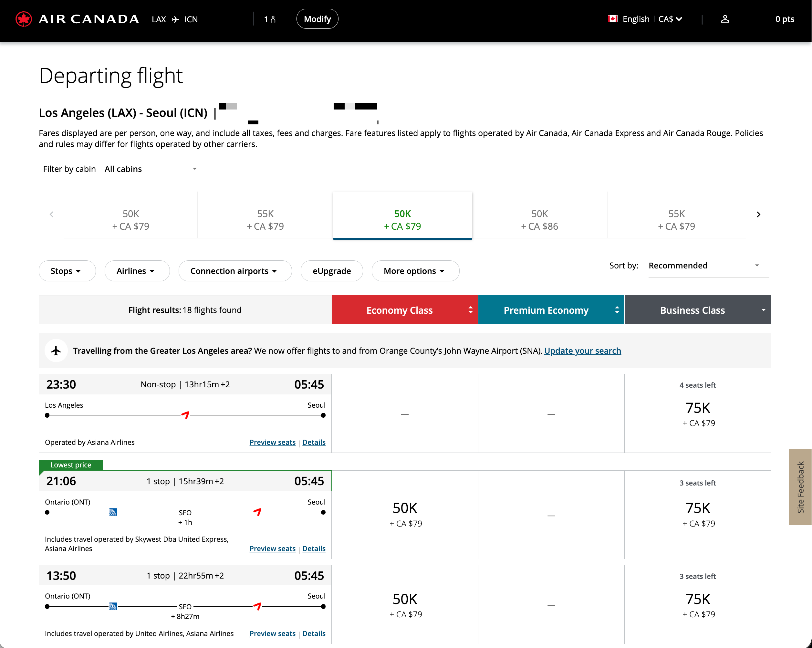The width and height of the screenshot is (812, 648).
Task: Select the 50K + CA $86 date tab
Action: (x=539, y=220)
